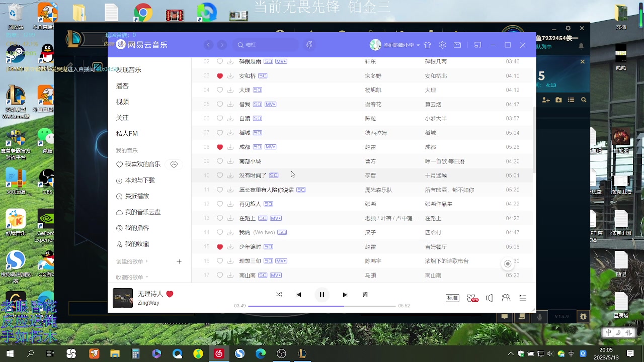Like song 南部小城 heart

tap(220, 161)
